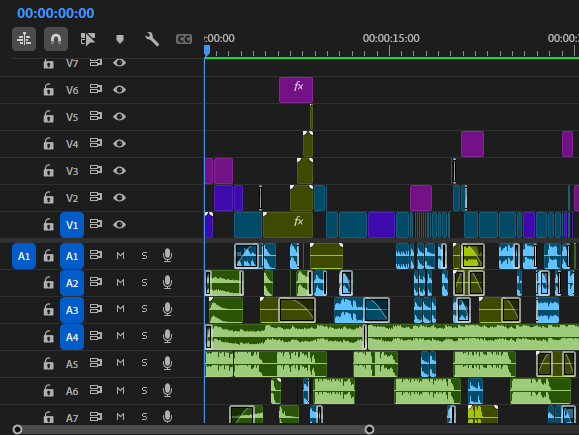
Task: Select the olive fx clip on V1
Action: click(x=288, y=225)
